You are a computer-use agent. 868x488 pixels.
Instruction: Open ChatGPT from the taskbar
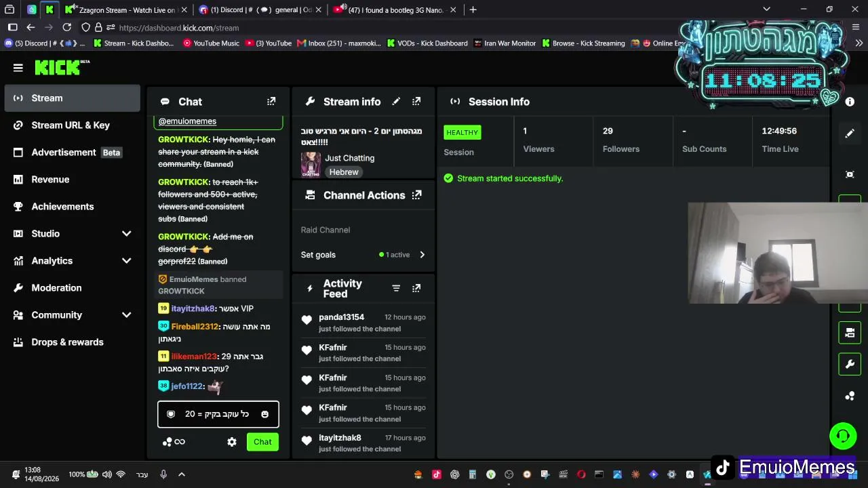(x=454, y=474)
